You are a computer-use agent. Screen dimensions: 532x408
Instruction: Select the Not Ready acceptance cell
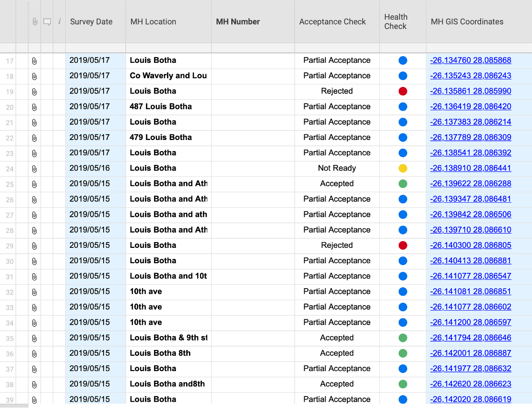coord(337,168)
